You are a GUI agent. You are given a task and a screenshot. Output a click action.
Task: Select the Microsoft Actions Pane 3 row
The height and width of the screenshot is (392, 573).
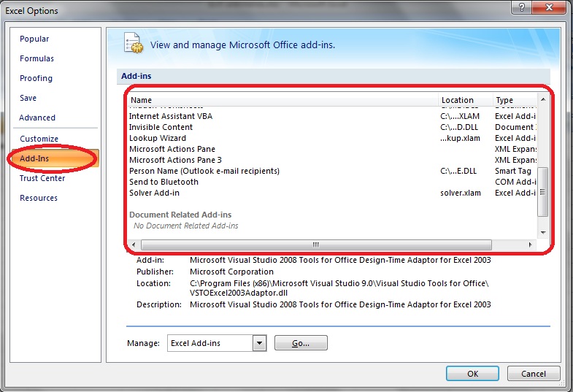[332, 160]
